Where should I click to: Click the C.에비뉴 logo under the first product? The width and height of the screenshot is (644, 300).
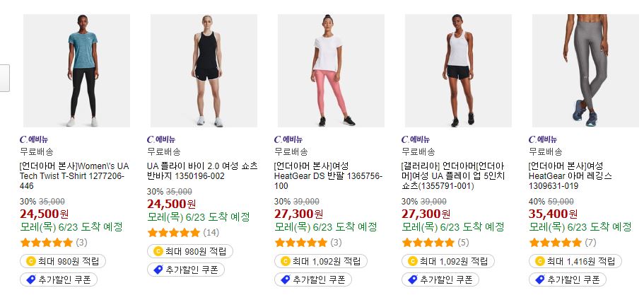[34, 139]
